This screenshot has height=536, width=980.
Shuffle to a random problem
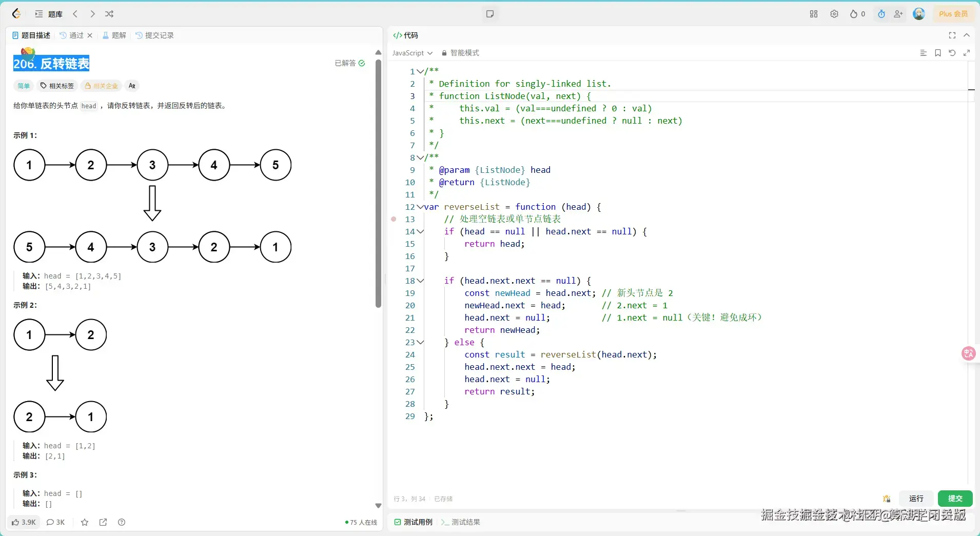[x=109, y=14]
